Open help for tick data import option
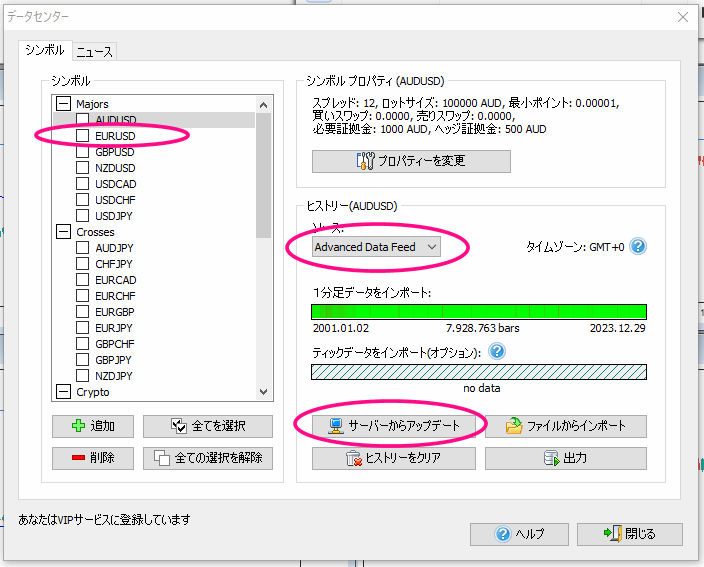 point(497,352)
